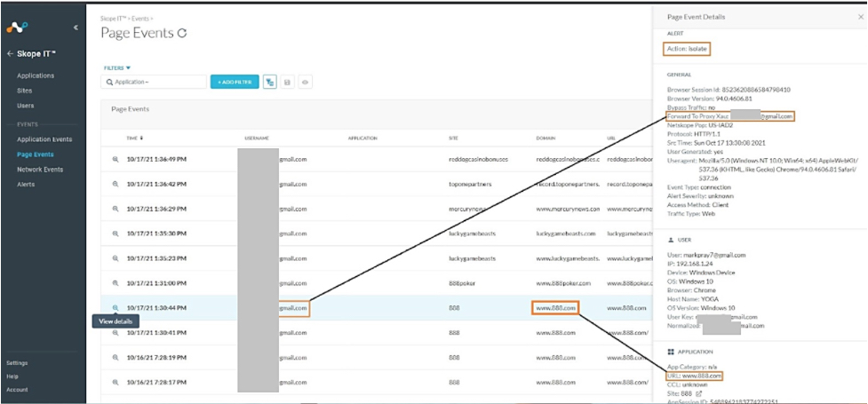This screenshot has height=404, width=868.
Task: Close the Page Event Details panel
Action: (x=860, y=17)
